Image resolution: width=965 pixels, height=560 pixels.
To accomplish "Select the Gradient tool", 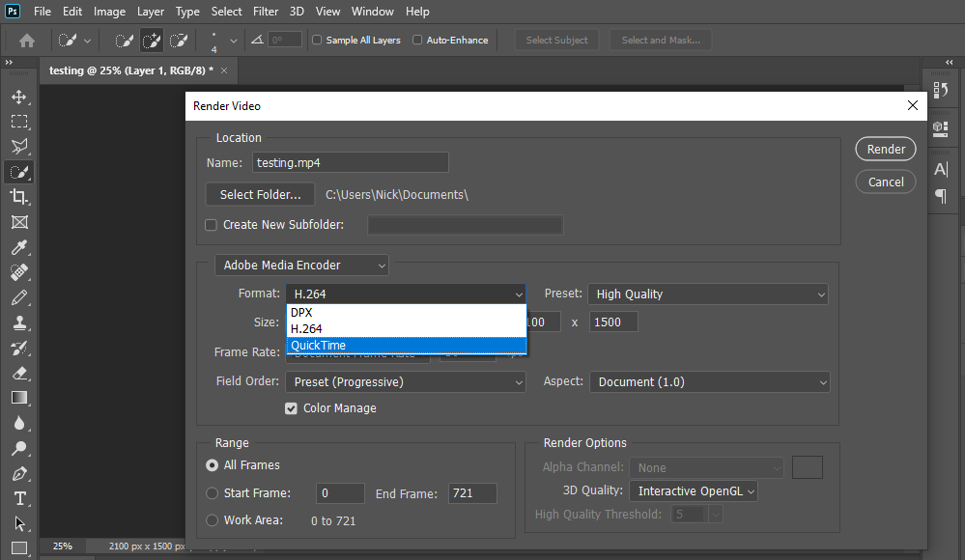I will (19, 398).
